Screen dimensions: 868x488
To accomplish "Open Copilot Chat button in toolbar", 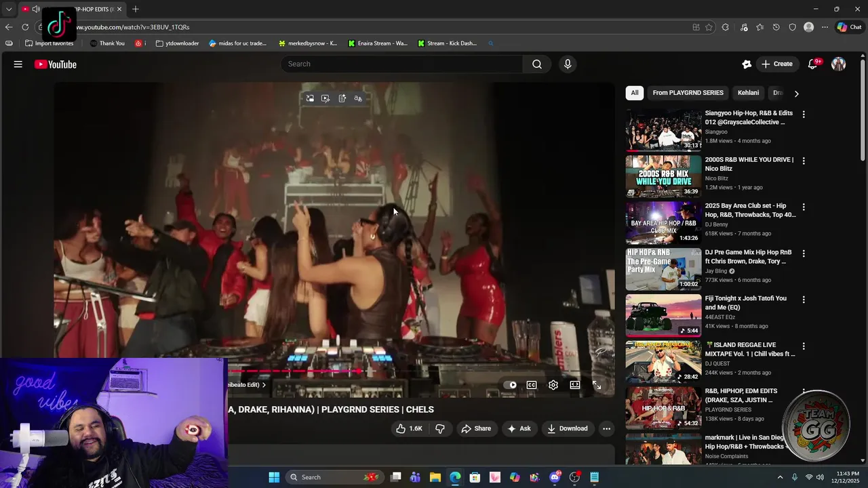I will [849, 27].
